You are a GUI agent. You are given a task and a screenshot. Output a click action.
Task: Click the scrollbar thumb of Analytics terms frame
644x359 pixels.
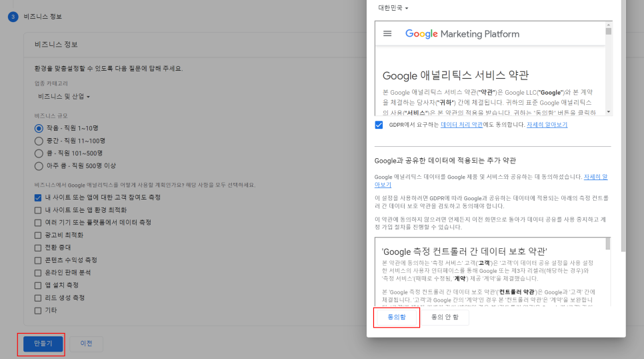[608, 31]
